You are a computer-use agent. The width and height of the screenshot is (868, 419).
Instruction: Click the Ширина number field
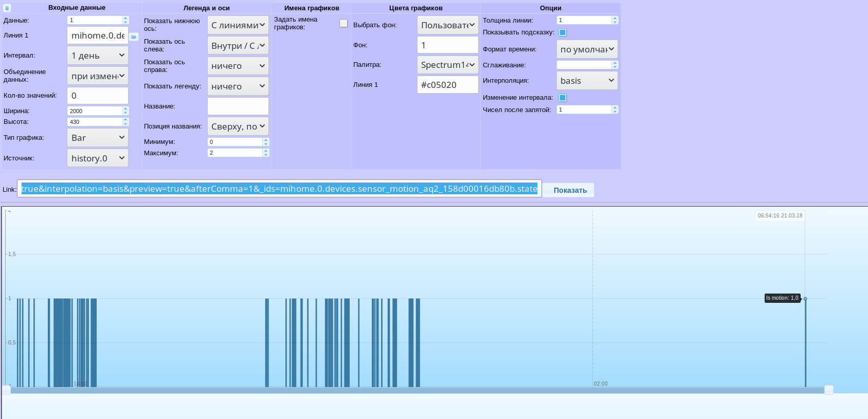(x=95, y=111)
